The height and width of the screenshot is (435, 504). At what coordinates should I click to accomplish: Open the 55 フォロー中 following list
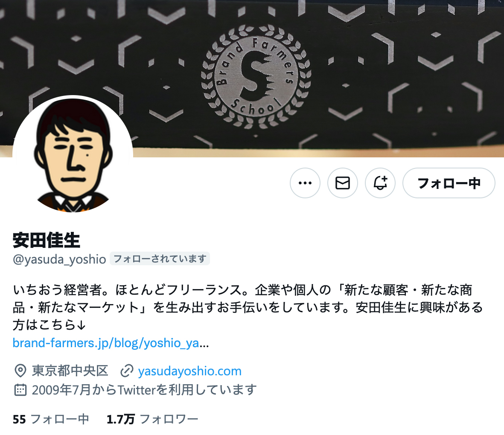coord(51,419)
